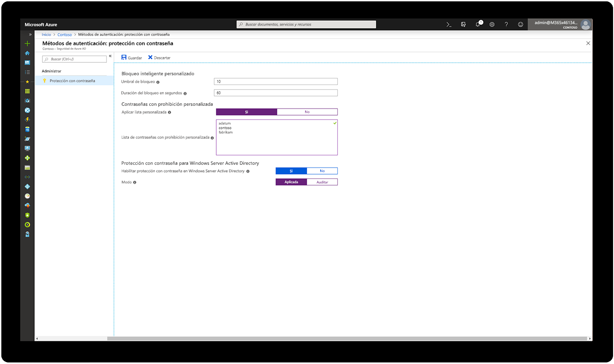Click the green plus Create a resource icon
The height and width of the screenshot is (364, 614).
pos(27,43)
